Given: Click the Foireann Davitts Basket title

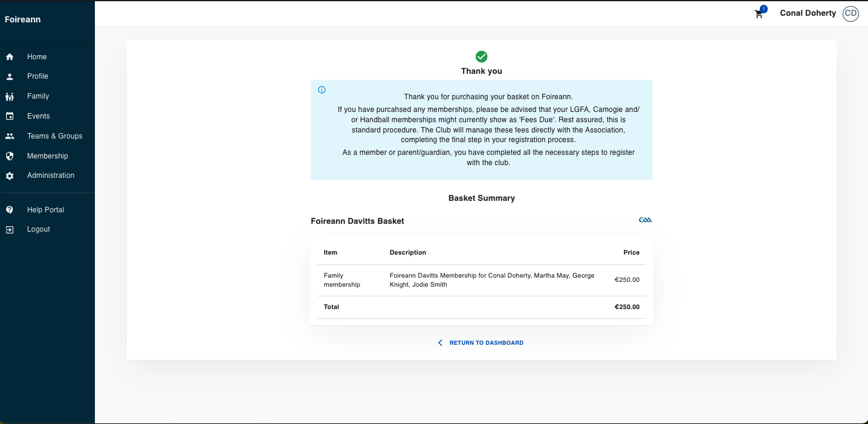Looking at the screenshot, I should pos(357,221).
